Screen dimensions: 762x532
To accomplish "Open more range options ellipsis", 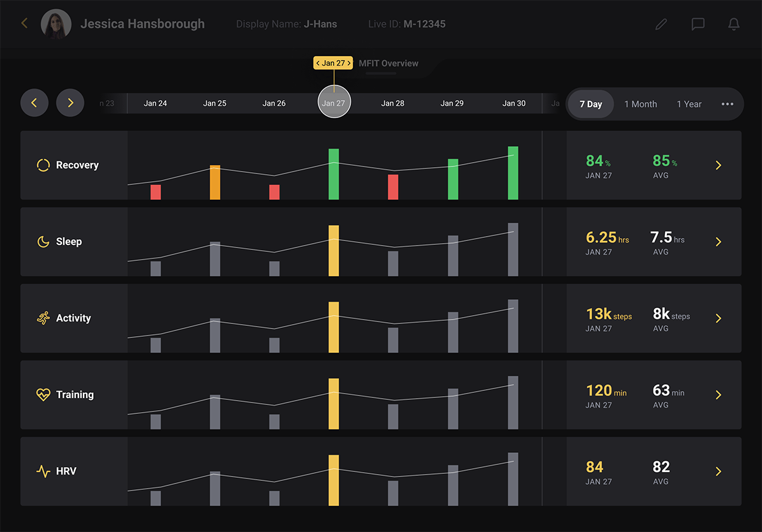I will tap(727, 104).
